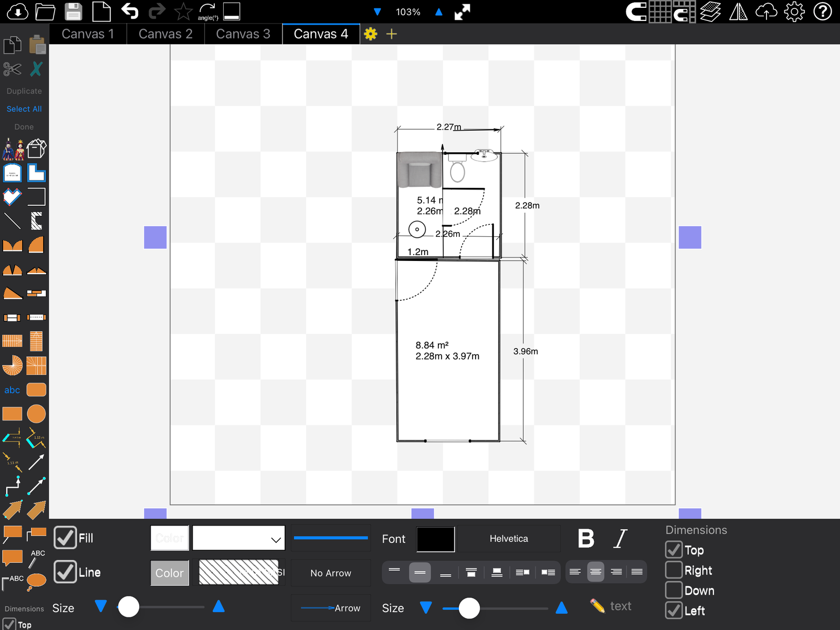Select the orange circle shape tool

36,414
